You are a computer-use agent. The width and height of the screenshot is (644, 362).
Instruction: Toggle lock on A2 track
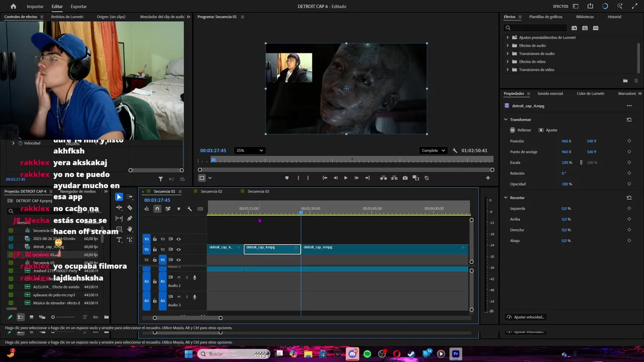[x=154, y=282]
